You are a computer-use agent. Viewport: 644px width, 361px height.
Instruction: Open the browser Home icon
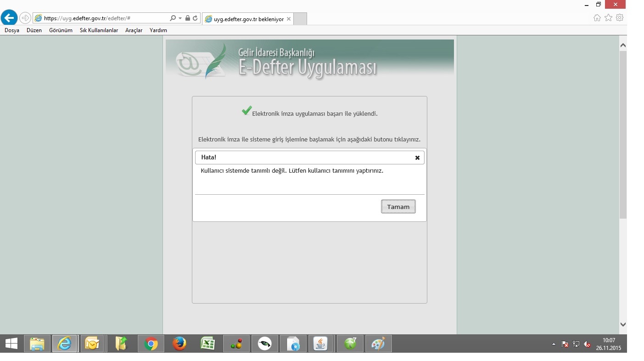point(597,18)
